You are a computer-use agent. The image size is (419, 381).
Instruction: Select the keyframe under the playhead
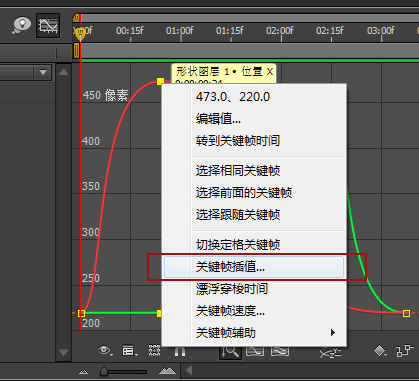coord(81,313)
